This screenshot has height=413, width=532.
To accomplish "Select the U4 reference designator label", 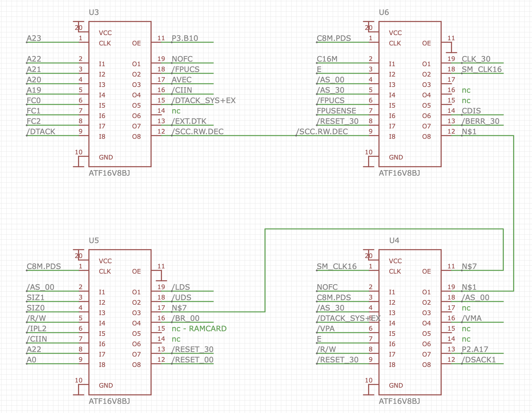I will click(x=394, y=240).
